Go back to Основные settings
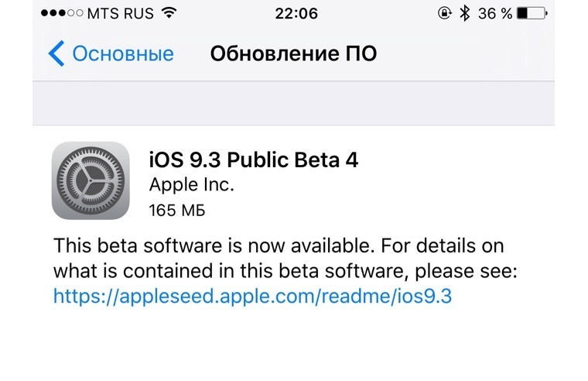588x381 pixels. [x=122, y=54]
